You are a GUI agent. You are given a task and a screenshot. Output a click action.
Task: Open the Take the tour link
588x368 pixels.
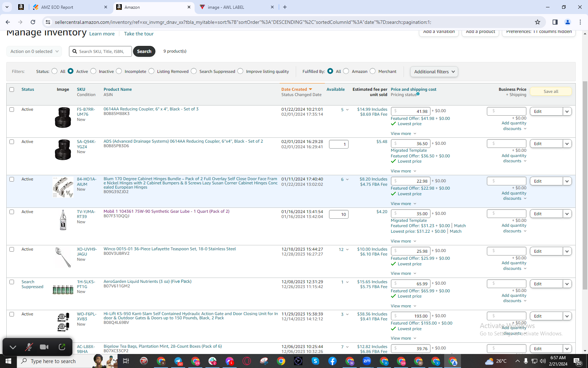coord(139,34)
